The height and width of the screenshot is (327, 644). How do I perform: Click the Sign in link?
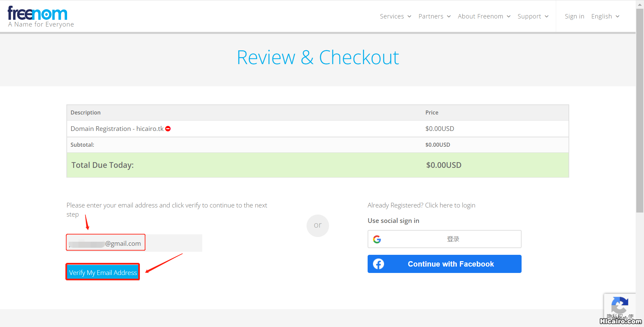coord(574,16)
